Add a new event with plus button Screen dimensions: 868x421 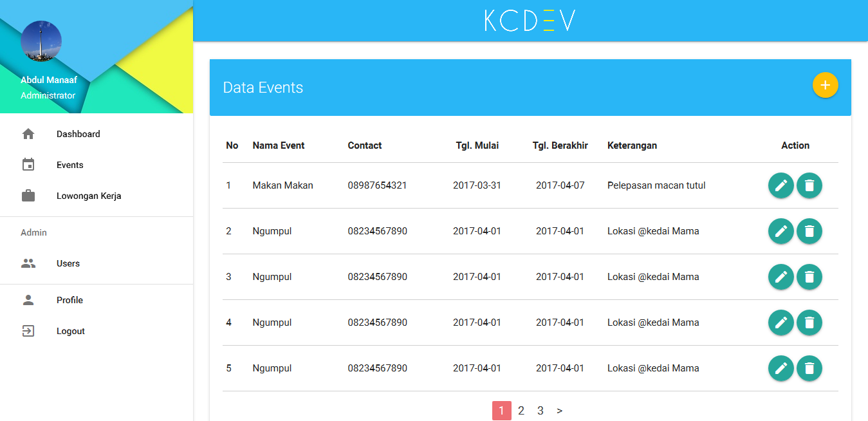826,85
